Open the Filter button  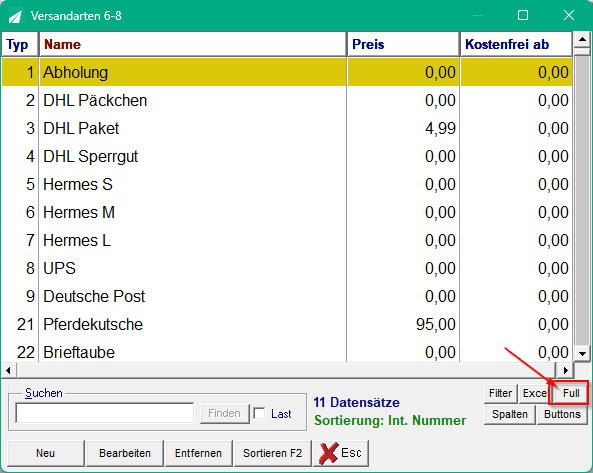[500, 394]
